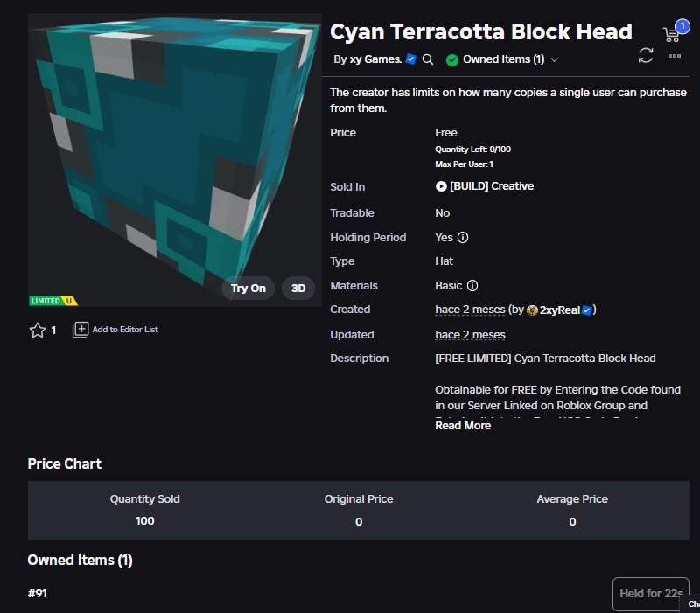Image resolution: width=700 pixels, height=613 pixels.
Task: Expand the Owned Items (1) dropdown chevron
Action: click(x=555, y=59)
